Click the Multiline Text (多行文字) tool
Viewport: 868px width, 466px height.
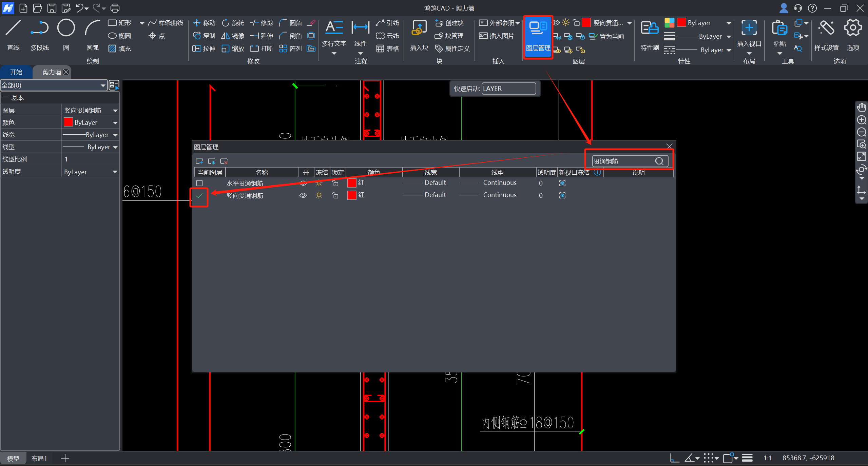(x=334, y=28)
